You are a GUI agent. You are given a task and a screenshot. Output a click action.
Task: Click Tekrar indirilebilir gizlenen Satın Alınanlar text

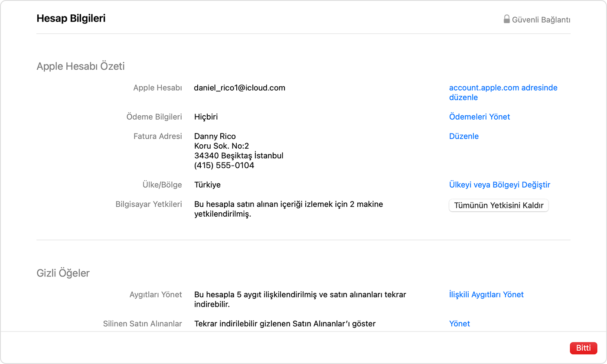point(285,324)
